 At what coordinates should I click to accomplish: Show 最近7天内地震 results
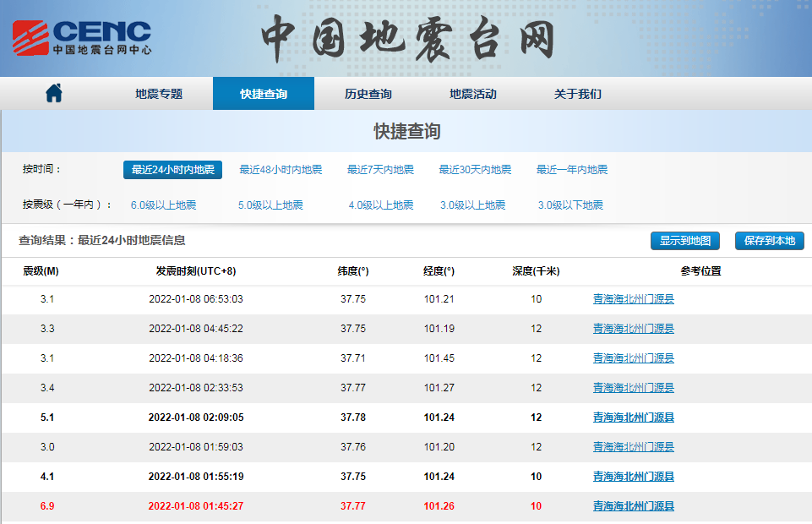point(380,169)
